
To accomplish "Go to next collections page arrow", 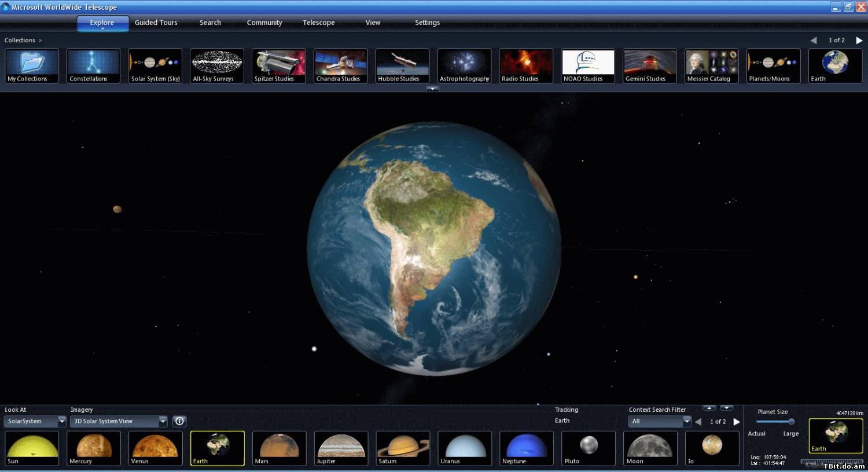I will [859, 40].
